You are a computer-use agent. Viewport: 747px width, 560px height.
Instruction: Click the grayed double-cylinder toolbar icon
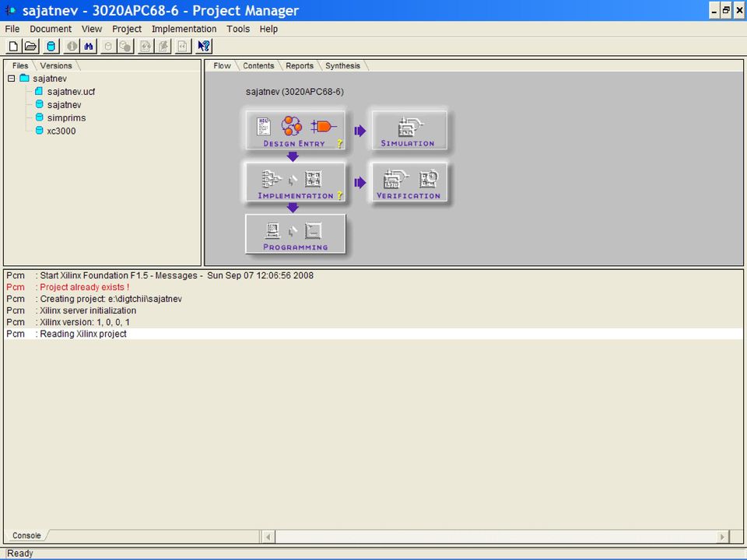click(x=125, y=46)
